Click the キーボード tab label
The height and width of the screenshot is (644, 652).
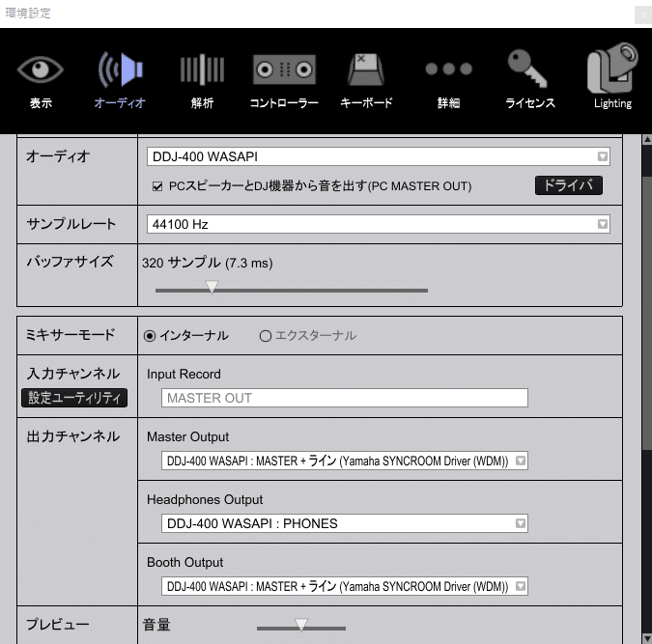click(366, 103)
